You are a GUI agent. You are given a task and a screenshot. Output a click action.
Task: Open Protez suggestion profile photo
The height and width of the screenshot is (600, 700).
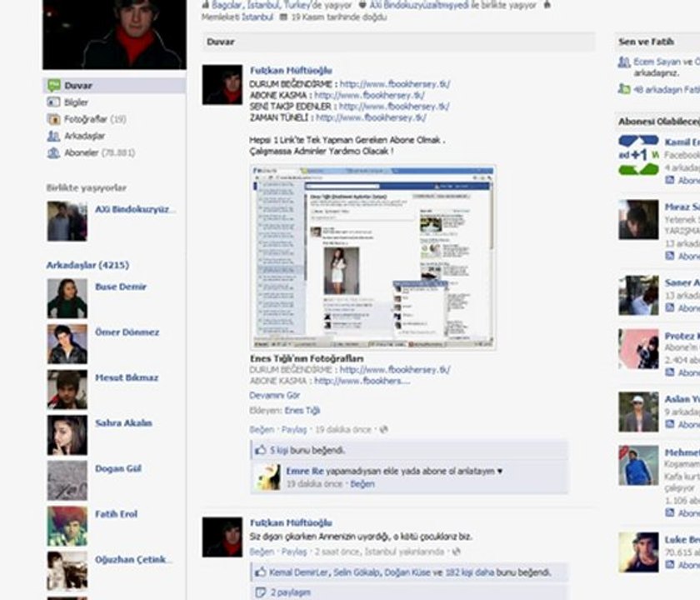coord(638,349)
